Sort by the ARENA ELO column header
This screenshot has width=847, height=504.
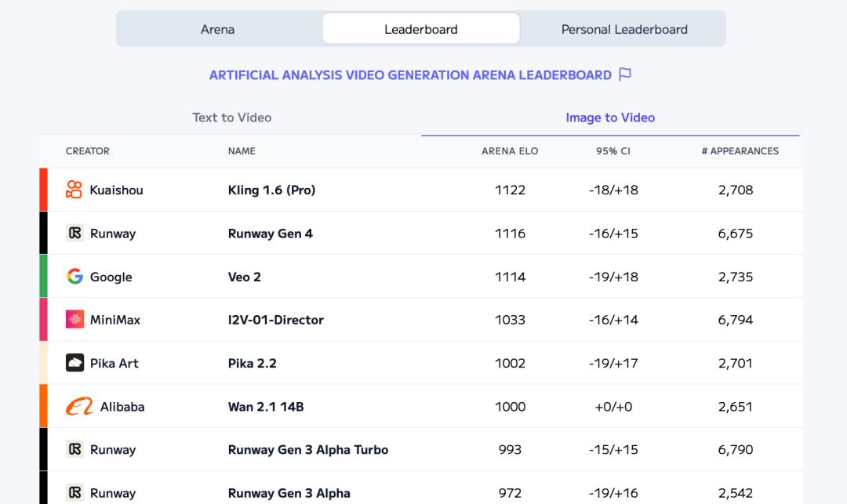click(x=510, y=151)
